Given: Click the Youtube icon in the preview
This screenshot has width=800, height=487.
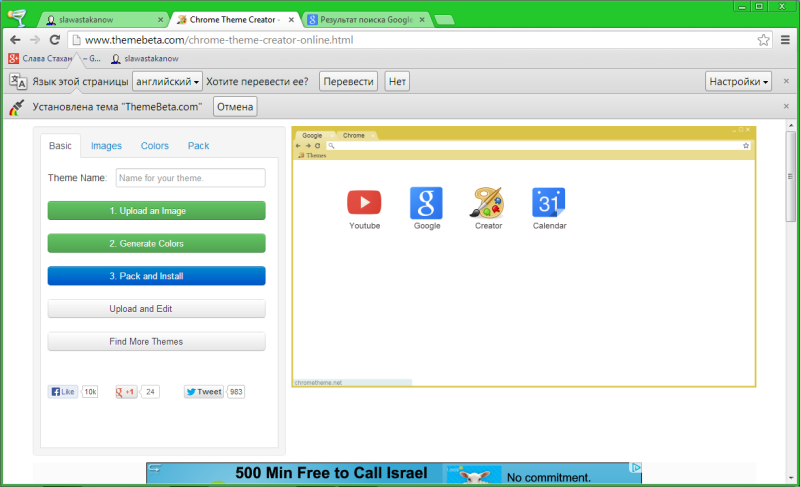Looking at the screenshot, I should 364,202.
